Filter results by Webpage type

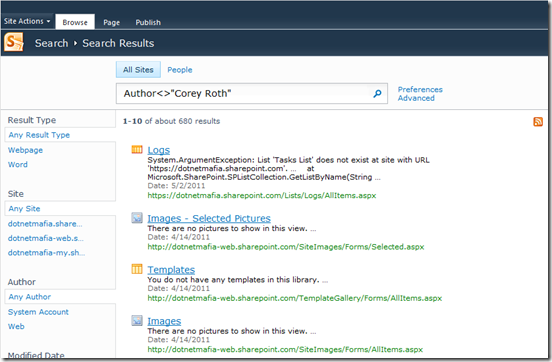tap(25, 150)
